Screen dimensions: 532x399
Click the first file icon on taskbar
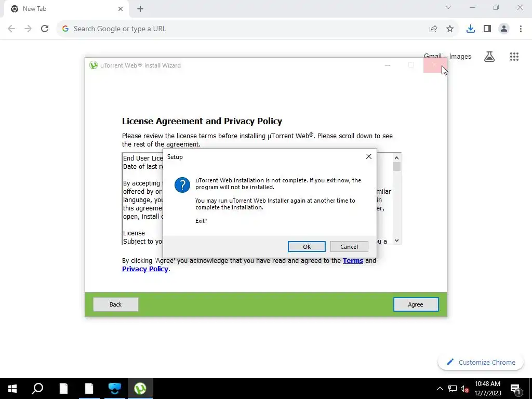[63, 389]
